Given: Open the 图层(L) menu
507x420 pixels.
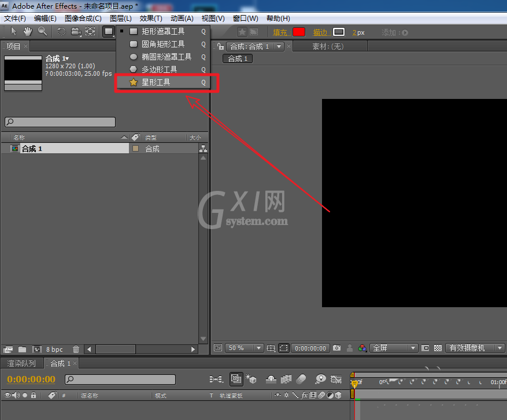Looking at the screenshot, I should [121, 19].
